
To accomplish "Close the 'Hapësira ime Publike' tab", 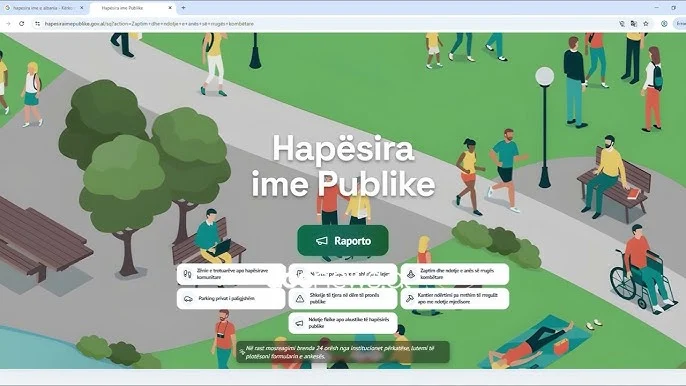I will (x=170, y=8).
